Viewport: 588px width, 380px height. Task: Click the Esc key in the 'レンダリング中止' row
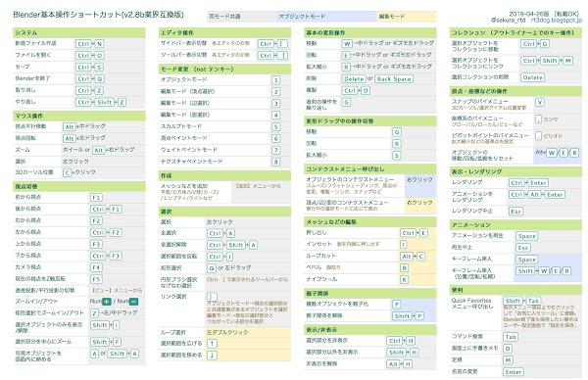point(516,212)
